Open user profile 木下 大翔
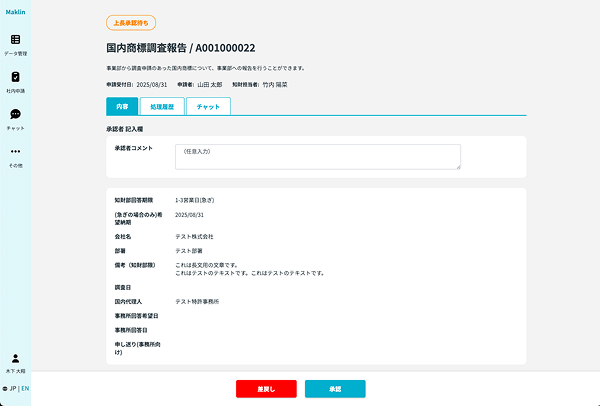 point(15,362)
